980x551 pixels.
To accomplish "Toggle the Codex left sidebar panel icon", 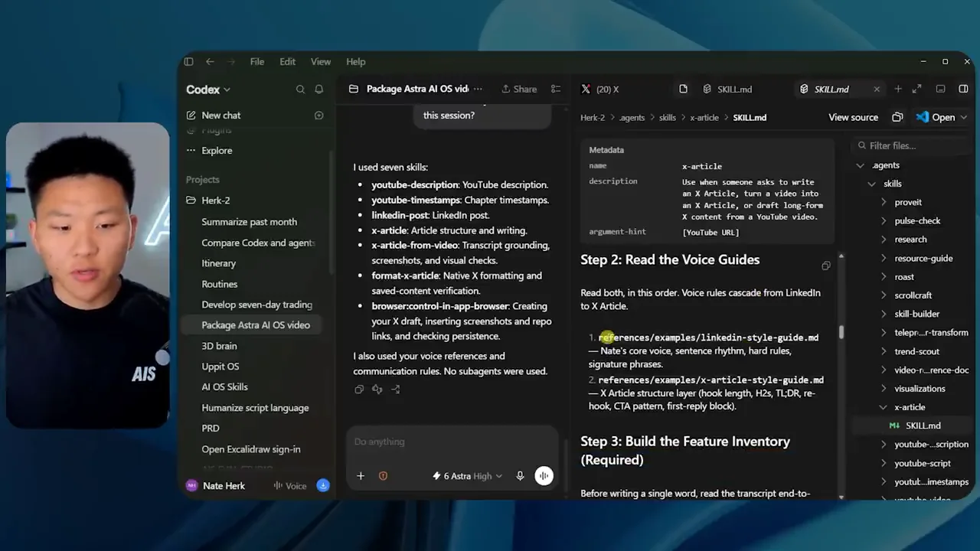I will point(188,62).
